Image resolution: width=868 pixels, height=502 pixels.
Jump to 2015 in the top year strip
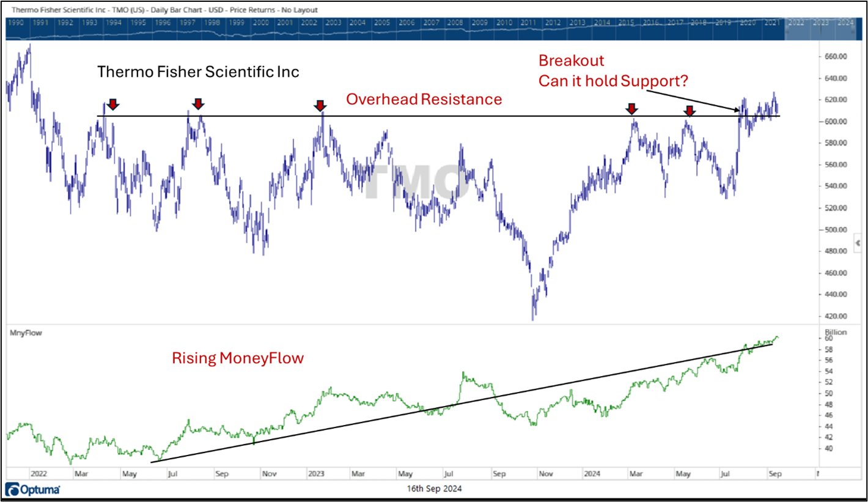point(626,23)
